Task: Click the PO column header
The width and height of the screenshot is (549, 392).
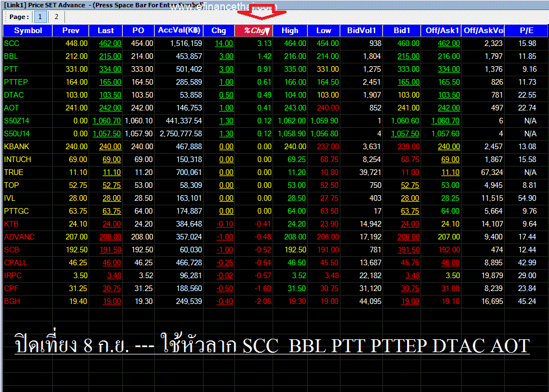Action: [x=139, y=30]
